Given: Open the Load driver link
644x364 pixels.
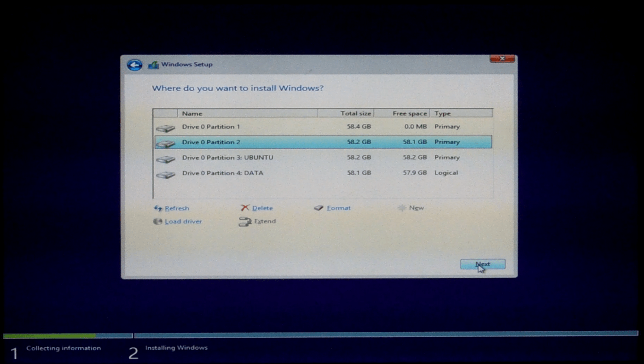Looking at the screenshot, I should tap(183, 222).
